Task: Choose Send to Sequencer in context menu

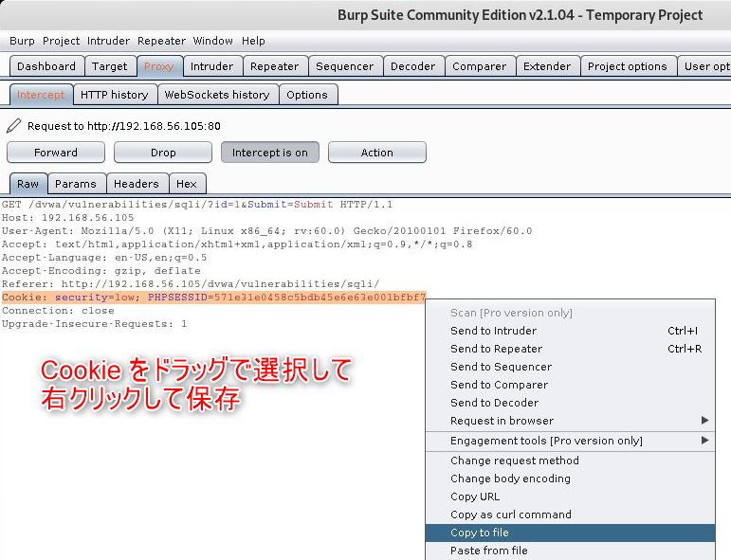Action: pos(570,367)
